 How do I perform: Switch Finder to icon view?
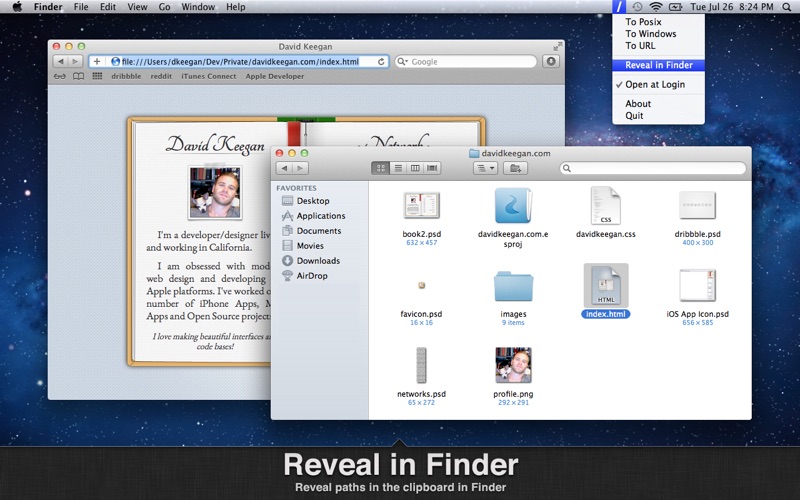[380, 168]
